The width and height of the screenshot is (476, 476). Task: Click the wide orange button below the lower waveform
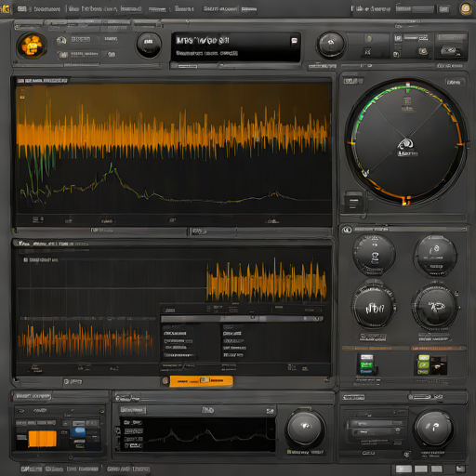(201, 381)
